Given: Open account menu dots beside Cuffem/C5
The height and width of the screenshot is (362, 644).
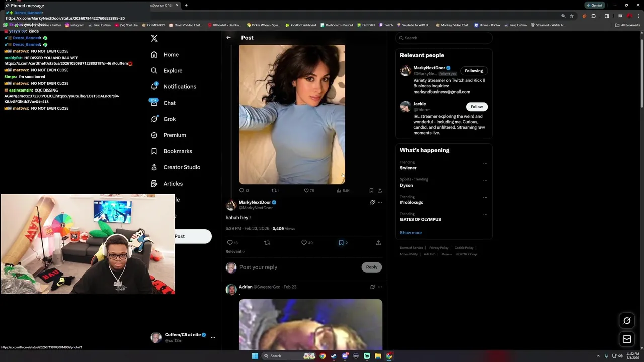Looking at the screenshot, I should pyautogui.click(x=213, y=337).
